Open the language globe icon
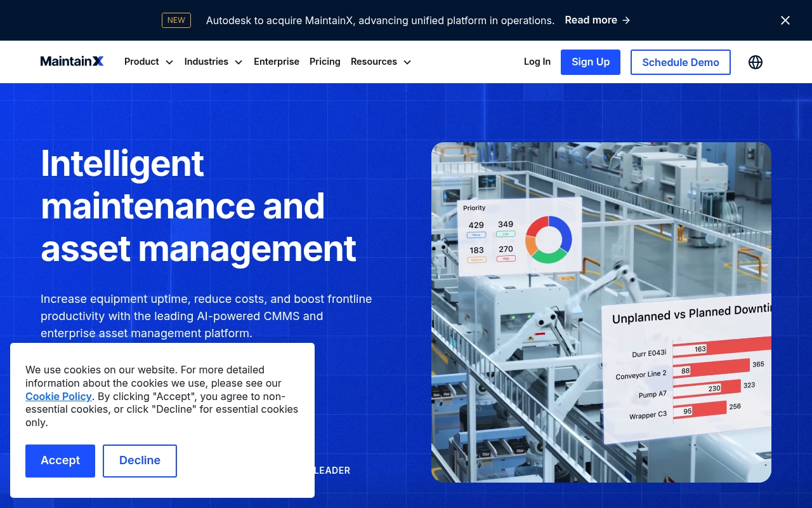Viewport: 812px width, 508px height. pos(756,62)
